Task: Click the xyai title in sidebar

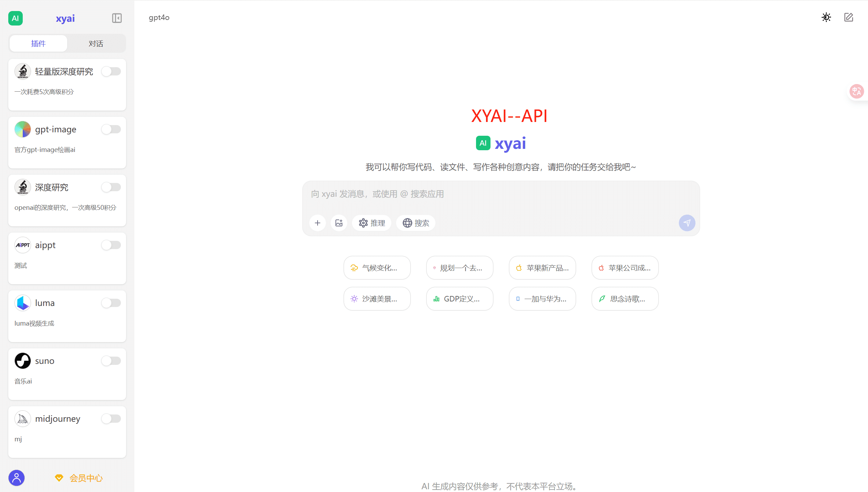Action: coord(65,18)
